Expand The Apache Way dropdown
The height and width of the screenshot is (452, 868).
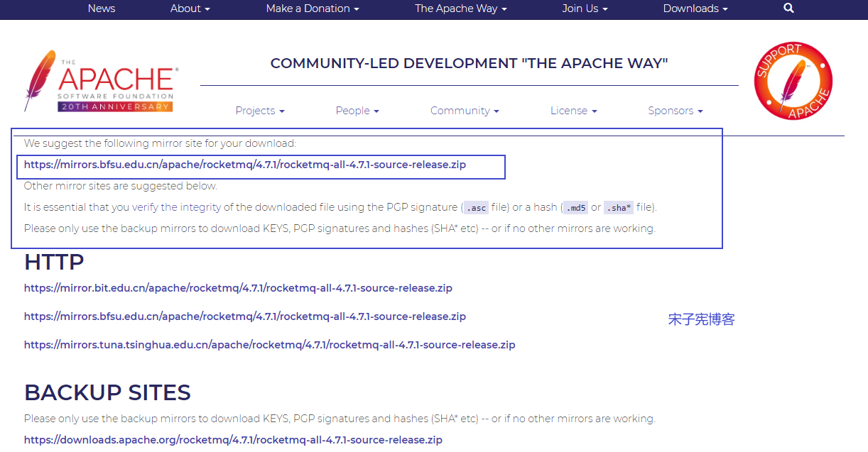(461, 9)
